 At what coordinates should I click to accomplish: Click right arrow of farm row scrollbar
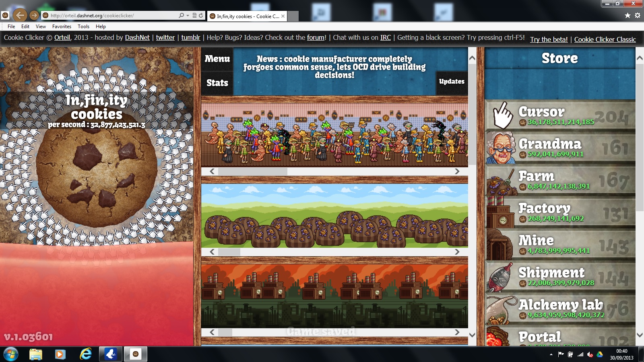pos(457,252)
